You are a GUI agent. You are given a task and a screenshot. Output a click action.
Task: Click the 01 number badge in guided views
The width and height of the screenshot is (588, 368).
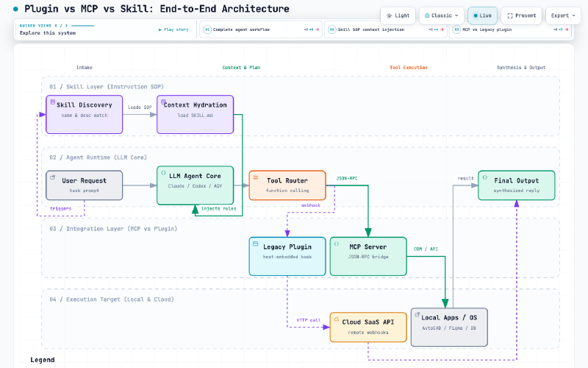(x=207, y=29)
